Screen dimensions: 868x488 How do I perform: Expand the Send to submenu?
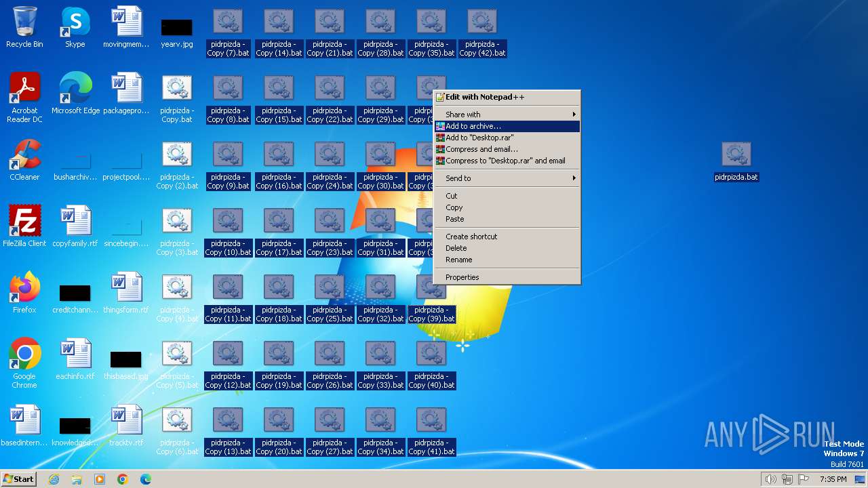pyautogui.click(x=507, y=178)
